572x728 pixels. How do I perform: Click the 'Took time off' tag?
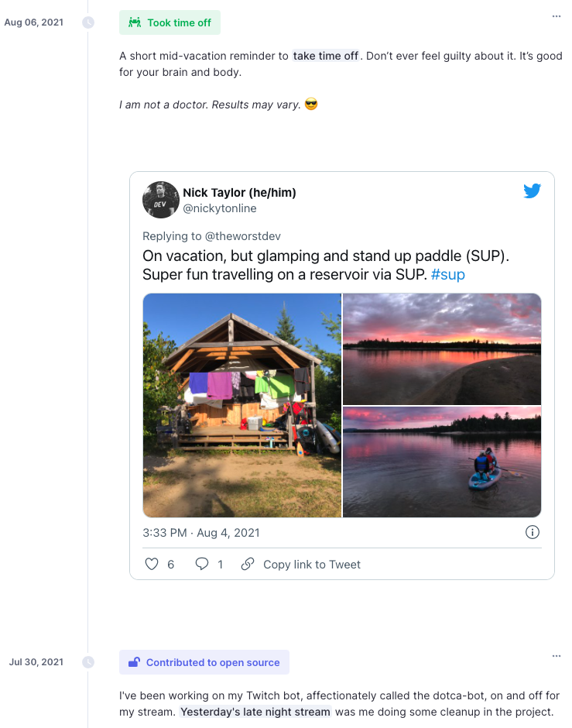click(x=170, y=22)
